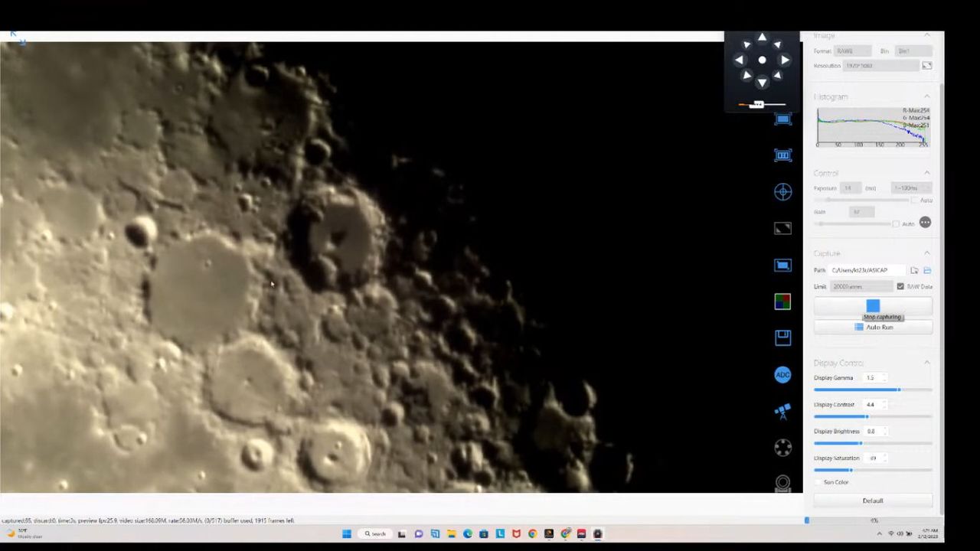Click the Windows Start button in taskbar
Screen dimensions: 980x551
346,533
